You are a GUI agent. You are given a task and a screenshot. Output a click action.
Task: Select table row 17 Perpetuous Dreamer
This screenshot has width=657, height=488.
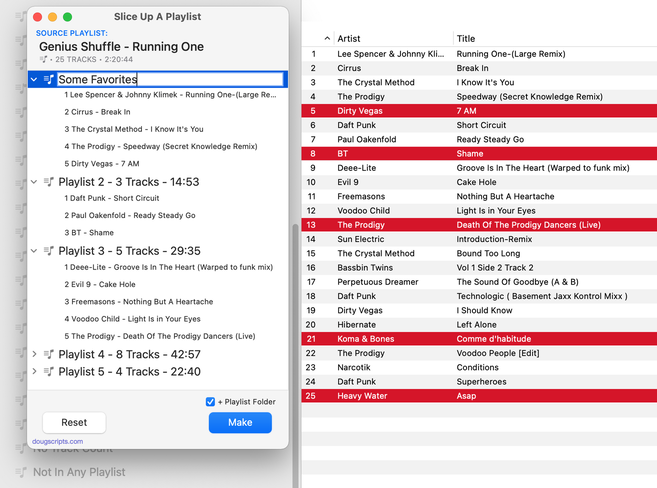pyautogui.click(x=479, y=281)
